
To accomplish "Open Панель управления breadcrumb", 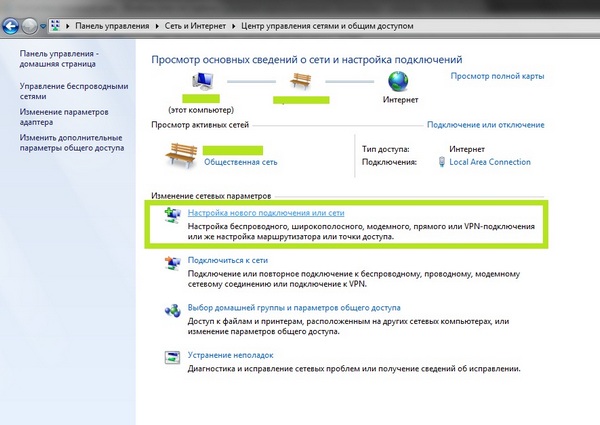I will pyautogui.click(x=112, y=26).
